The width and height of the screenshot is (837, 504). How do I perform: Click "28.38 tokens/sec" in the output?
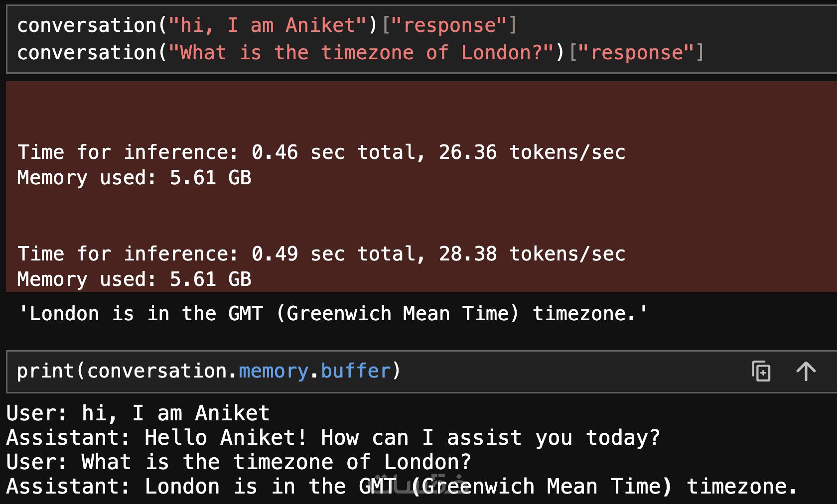pyautogui.click(x=532, y=253)
